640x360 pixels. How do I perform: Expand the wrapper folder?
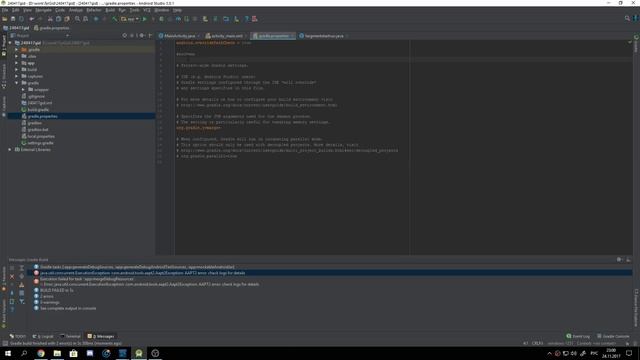[23, 89]
